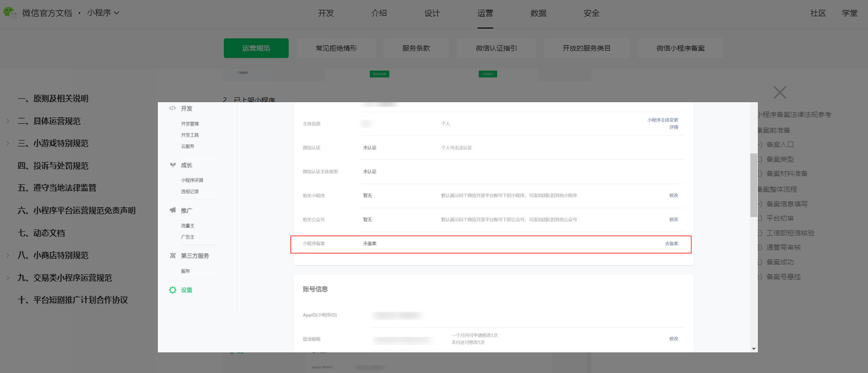Screen dimensions: 868x373
Task: Jump to 小程序备案法律法规参考 in right outline
Action: (794, 115)
